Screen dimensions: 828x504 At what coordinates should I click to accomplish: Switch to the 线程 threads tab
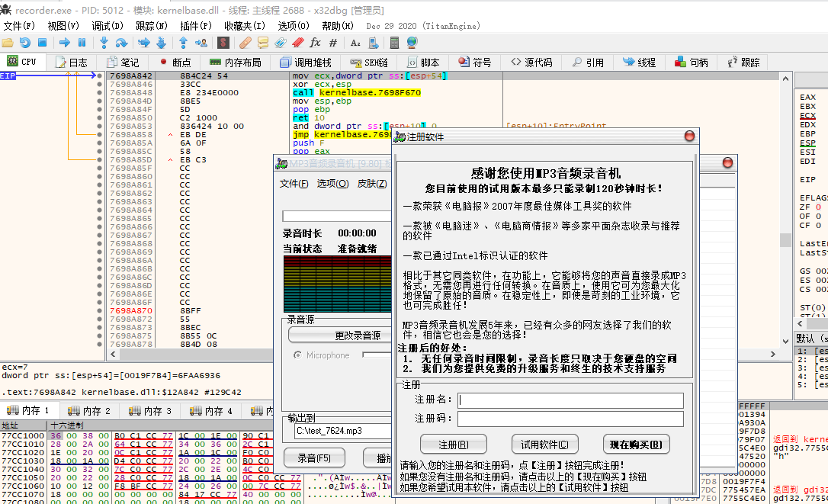640,63
